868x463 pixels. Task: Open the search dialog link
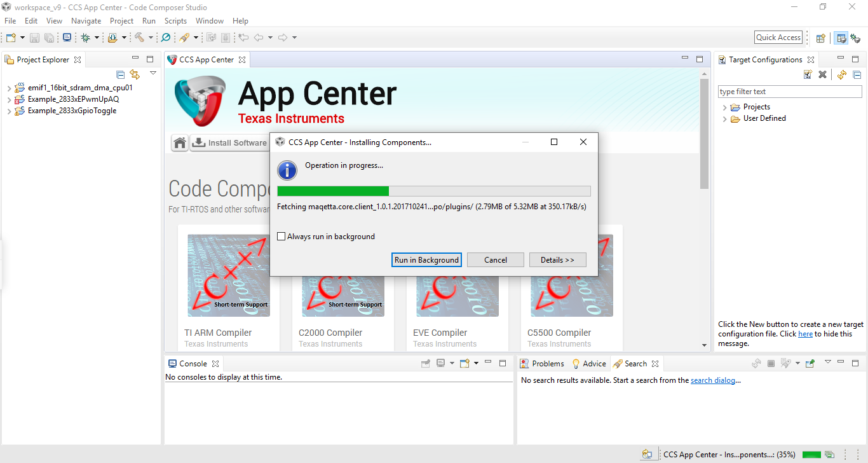point(714,380)
